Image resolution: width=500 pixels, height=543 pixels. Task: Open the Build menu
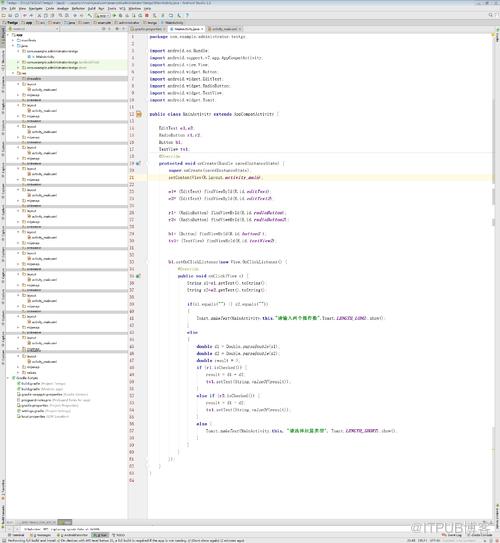tap(91, 8)
